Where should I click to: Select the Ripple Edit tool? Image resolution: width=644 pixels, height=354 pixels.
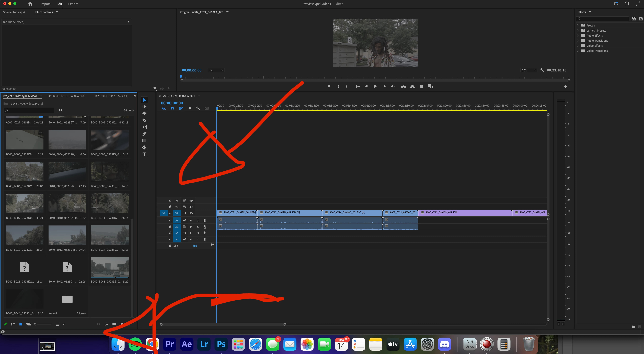point(144,113)
